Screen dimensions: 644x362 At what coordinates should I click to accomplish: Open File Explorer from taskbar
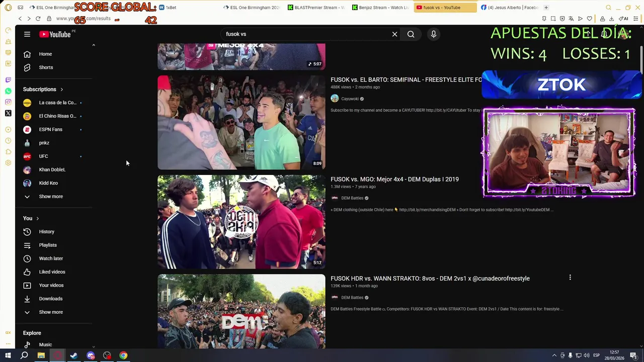[41, 355]
